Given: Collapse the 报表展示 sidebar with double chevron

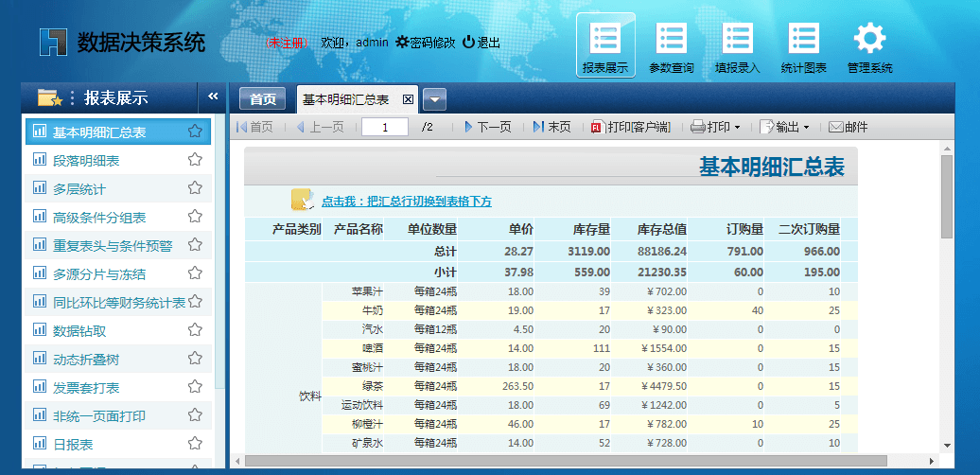Looking at the screenshot, I should click(x=213, y=97).
